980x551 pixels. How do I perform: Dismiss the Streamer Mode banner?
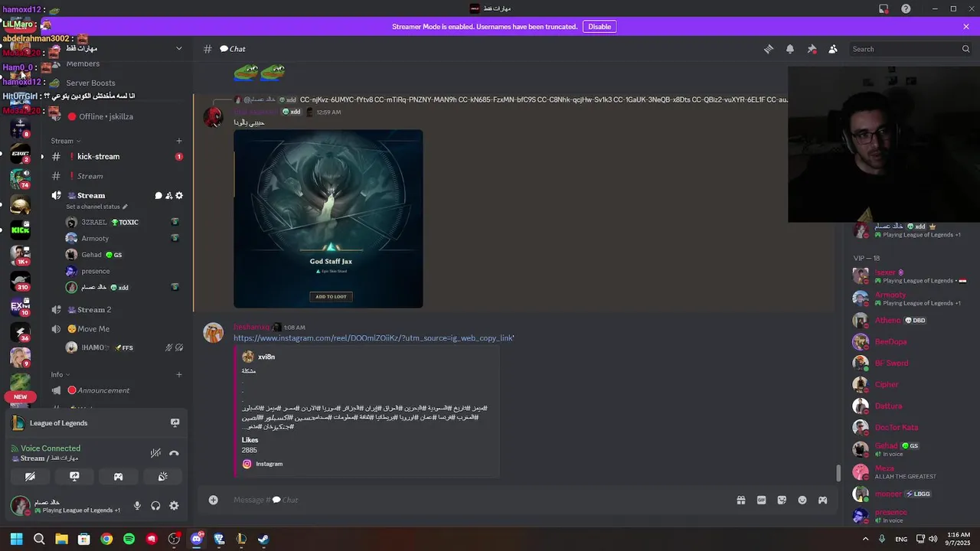(x=966, y=27)
